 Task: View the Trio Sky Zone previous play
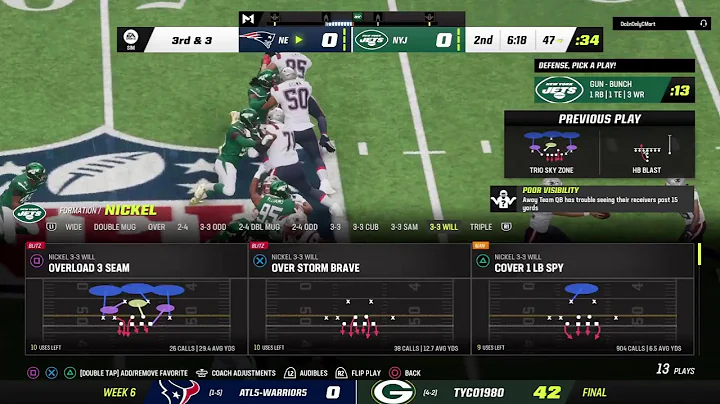pyautogui.click(x=551, y=153)
